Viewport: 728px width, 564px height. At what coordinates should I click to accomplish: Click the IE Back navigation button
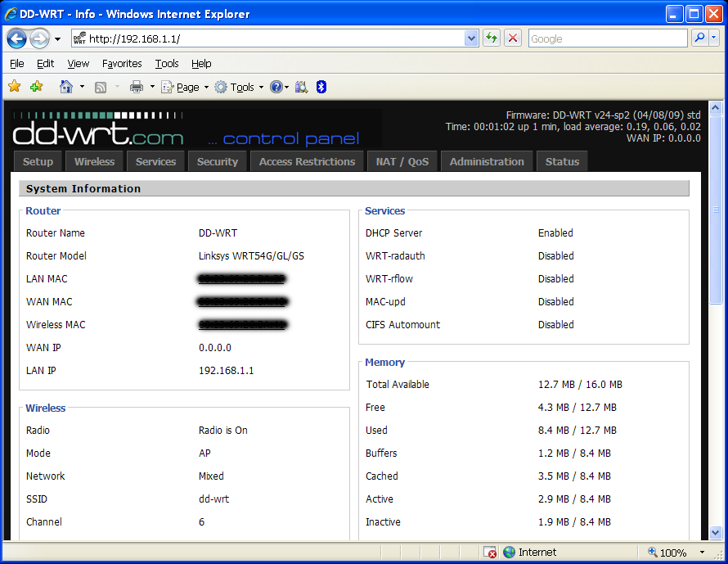[x=16, y=38]
